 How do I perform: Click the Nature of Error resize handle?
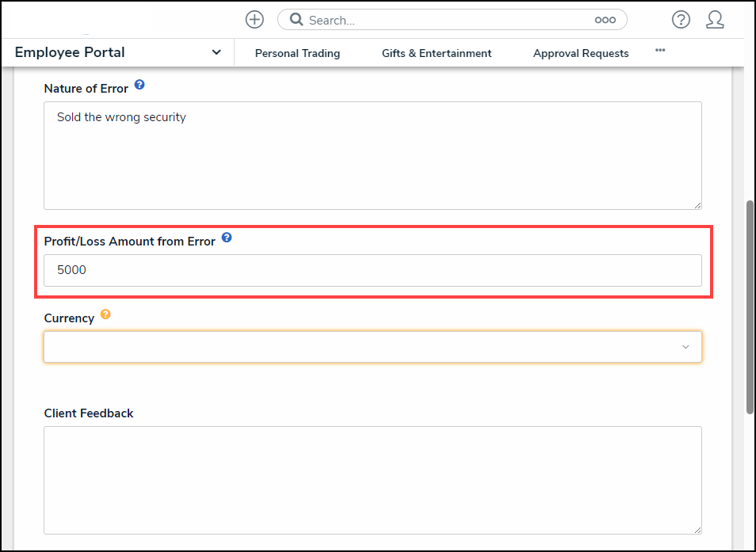[697, 205]
